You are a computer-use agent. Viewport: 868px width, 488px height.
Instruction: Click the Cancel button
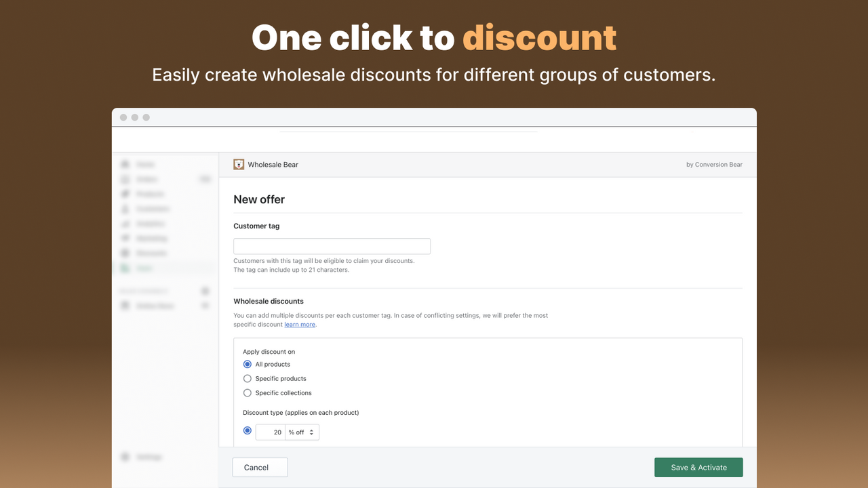point(260,467)
